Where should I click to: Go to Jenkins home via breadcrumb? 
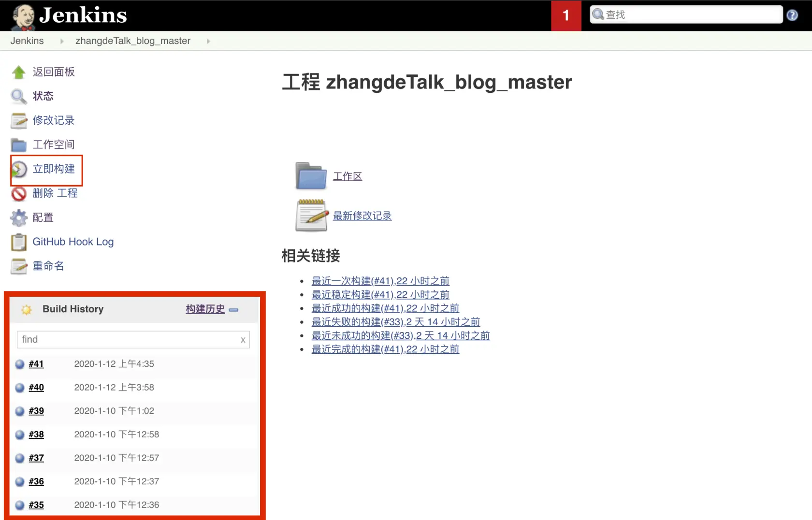pyautogui.click(x=27, y=41)
